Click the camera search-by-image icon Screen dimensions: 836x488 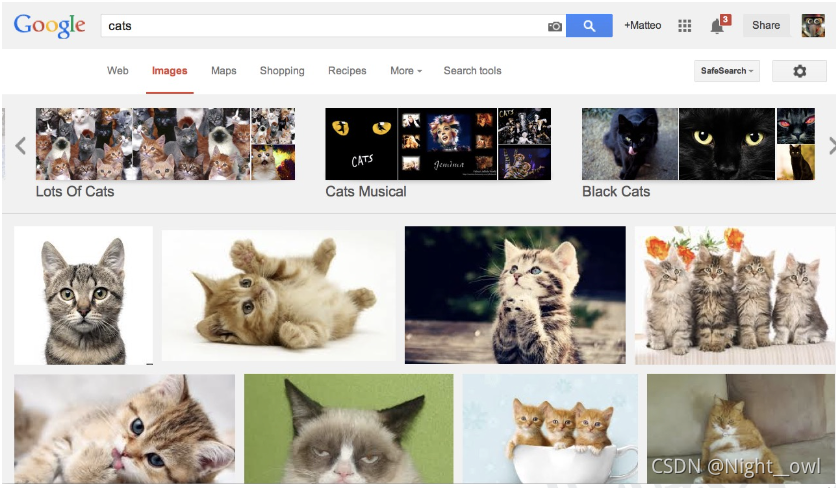tap(554, 26)
